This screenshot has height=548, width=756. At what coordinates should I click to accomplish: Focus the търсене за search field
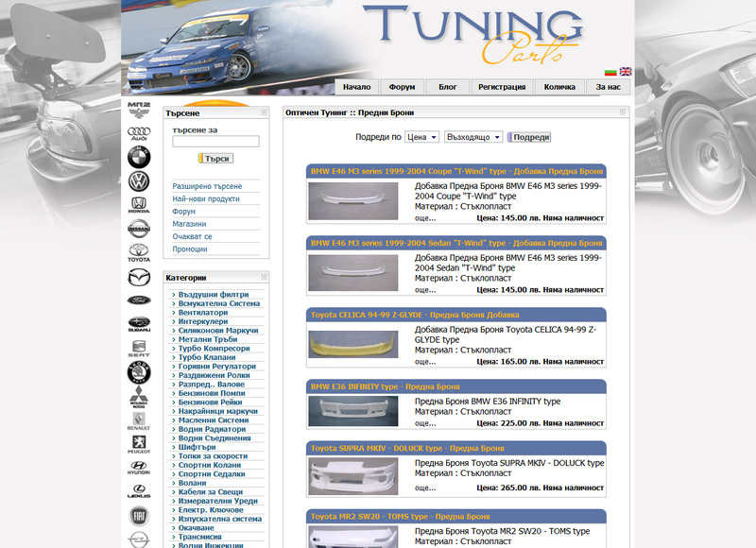click(x=215, y=141)
